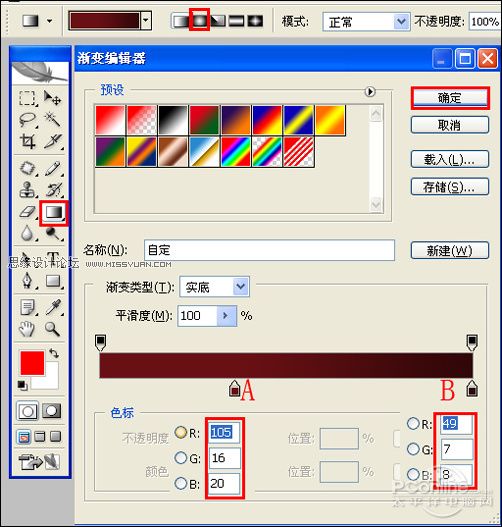Screen dimensions: 502x527
Task: Choose Linear gradient style
Action: tap(181, 21)
